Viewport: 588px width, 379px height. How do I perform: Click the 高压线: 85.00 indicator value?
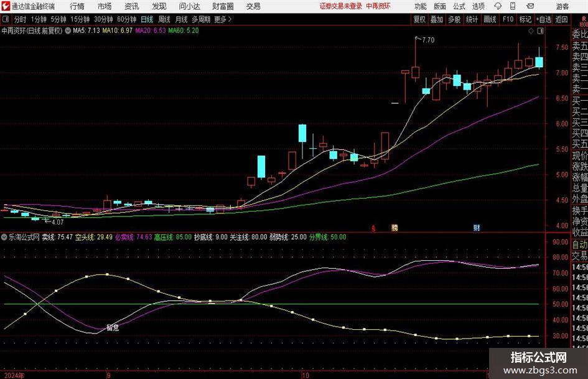173,237
